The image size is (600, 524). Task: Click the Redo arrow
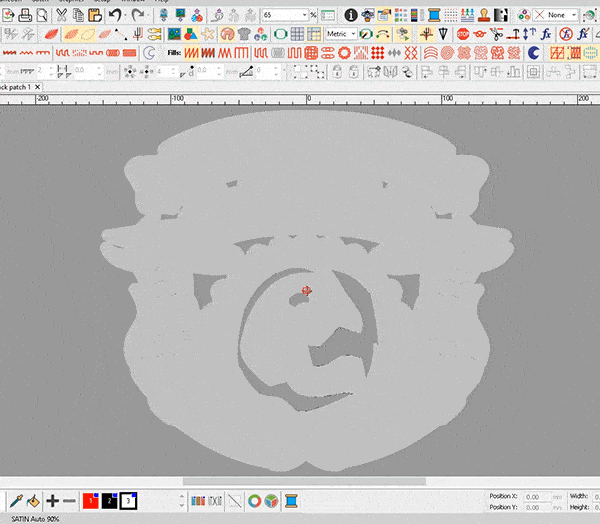point(137,15)
